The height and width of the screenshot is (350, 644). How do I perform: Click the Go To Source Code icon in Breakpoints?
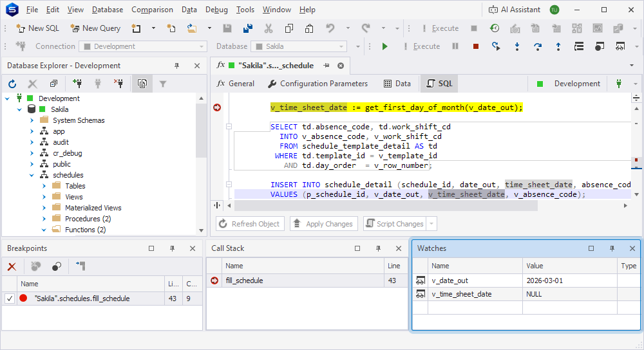(80, 267)
